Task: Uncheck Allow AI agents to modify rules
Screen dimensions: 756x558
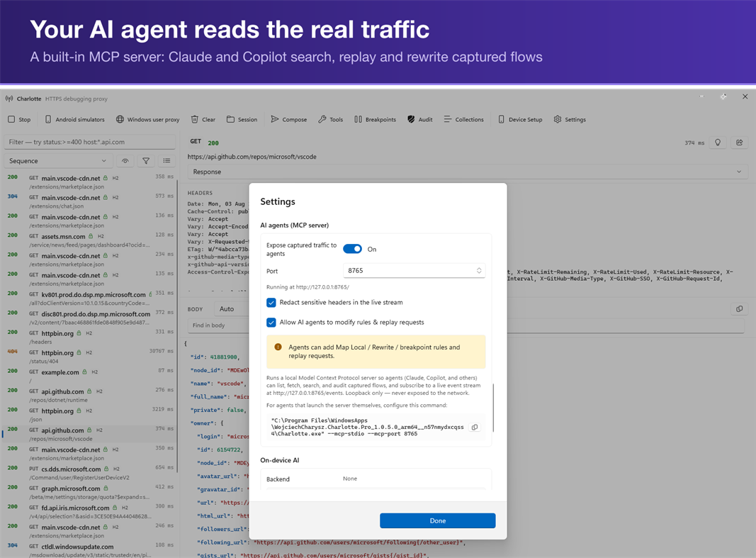Action: (271, 322)
